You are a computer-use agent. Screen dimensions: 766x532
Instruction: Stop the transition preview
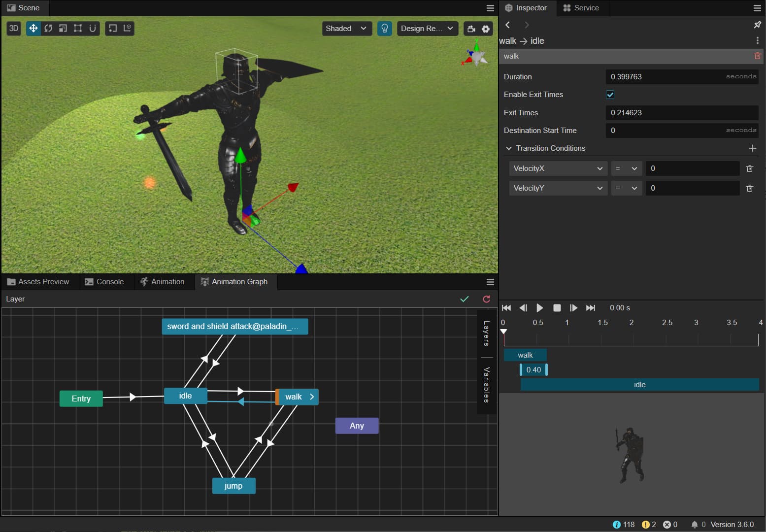[557, 308]
